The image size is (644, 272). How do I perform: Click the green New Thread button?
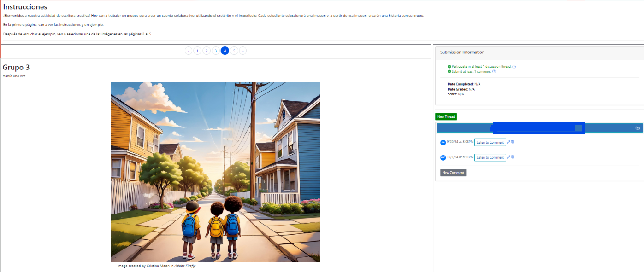coord(446,117)
